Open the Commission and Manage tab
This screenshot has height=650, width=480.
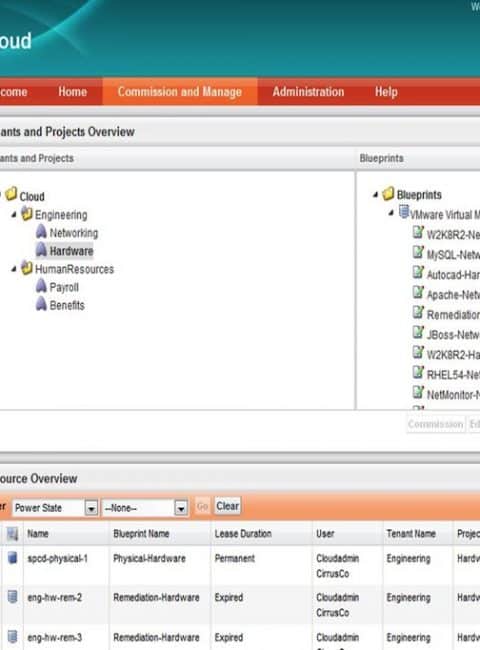point(179,92)
